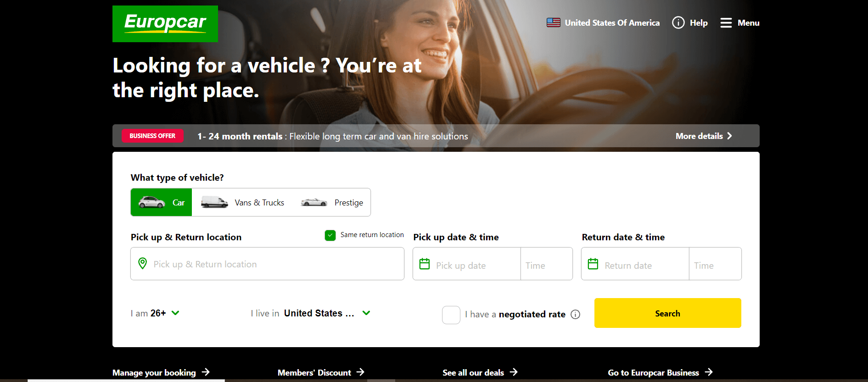
Task: Click the 'negotiated rate' label text
Action: [532, 314]
